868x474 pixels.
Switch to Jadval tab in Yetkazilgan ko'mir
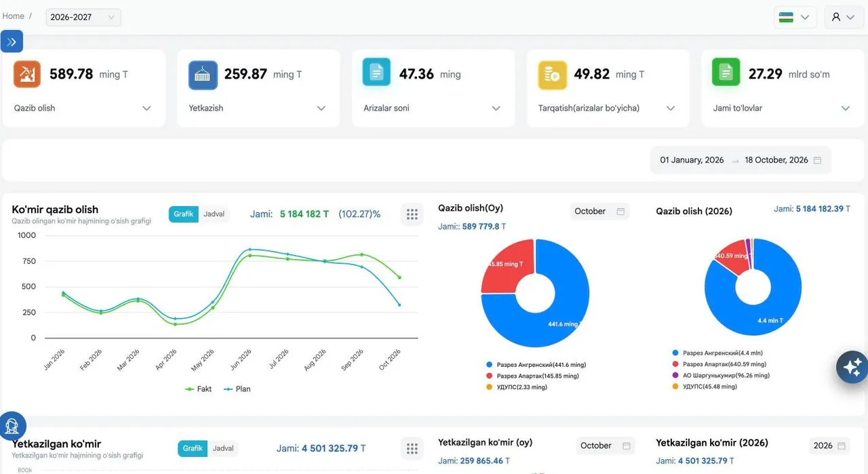tap(223, 448)
